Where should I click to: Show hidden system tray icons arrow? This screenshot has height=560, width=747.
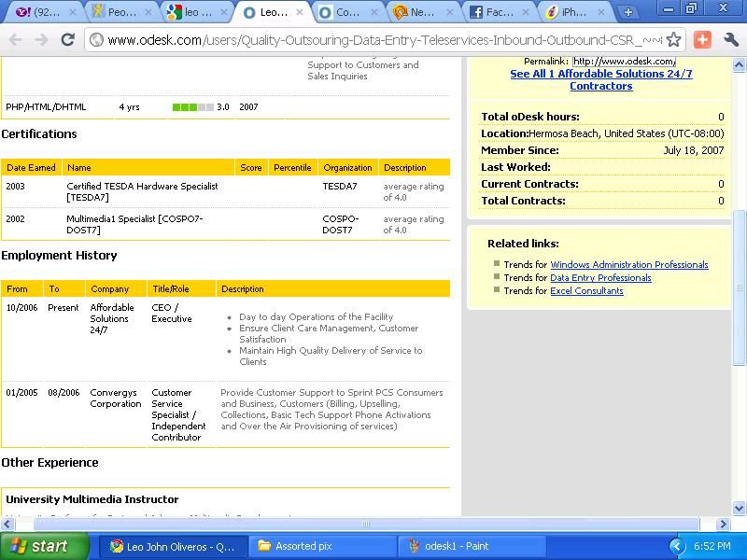pyautogui.click(x=677, y=546)
